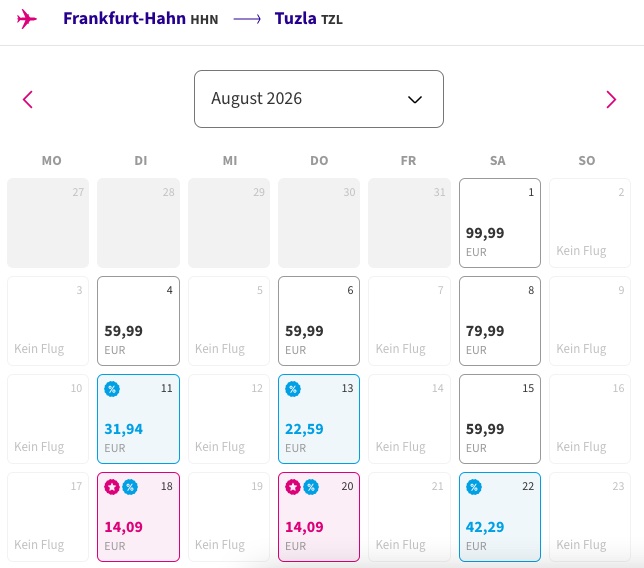Select August 1 flight for 99,99 EUR
This screenshot has height=568, width=644.
tap(500, 223)
